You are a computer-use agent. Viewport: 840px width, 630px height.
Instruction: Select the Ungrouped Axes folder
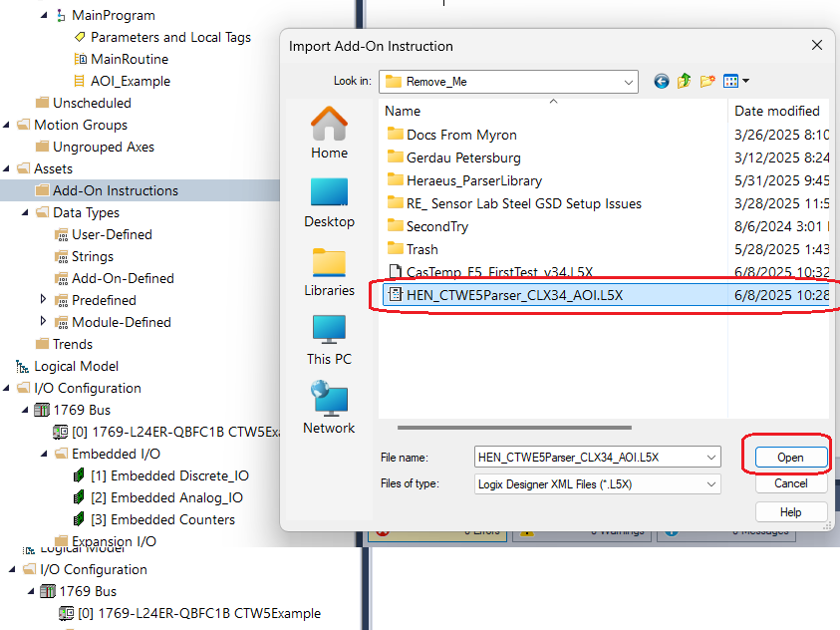coord(95,147)
